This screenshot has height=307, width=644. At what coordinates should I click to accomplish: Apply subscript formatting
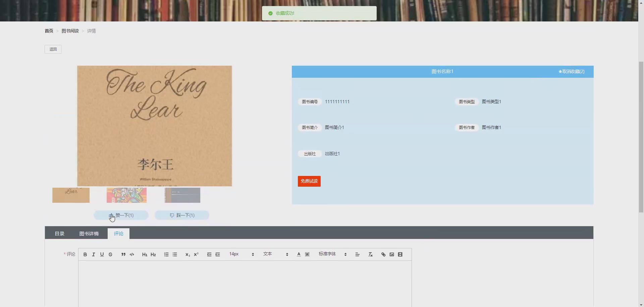187,254
